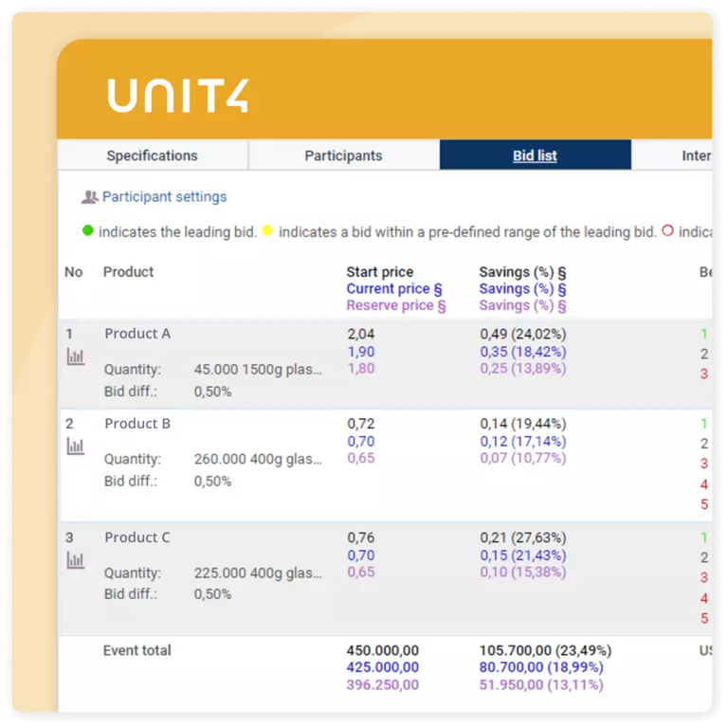Select the Product C name
Screen dimensions: 728x728
click(137, 537)
